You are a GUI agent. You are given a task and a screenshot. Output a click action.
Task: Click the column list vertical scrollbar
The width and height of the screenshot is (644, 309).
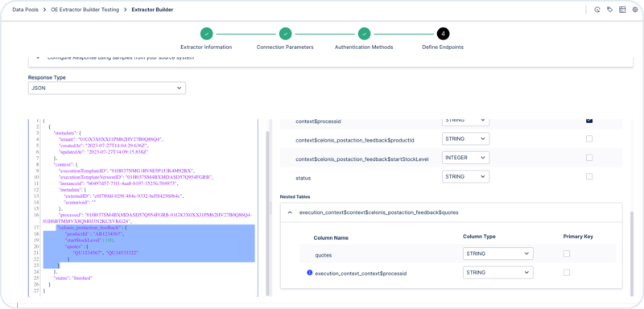[632, 253]
